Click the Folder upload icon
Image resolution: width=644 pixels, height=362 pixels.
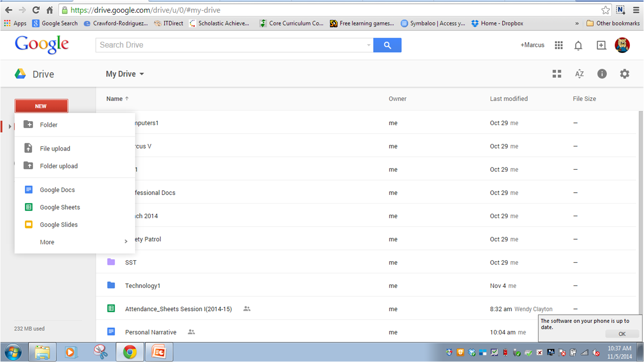click(28, 166)
